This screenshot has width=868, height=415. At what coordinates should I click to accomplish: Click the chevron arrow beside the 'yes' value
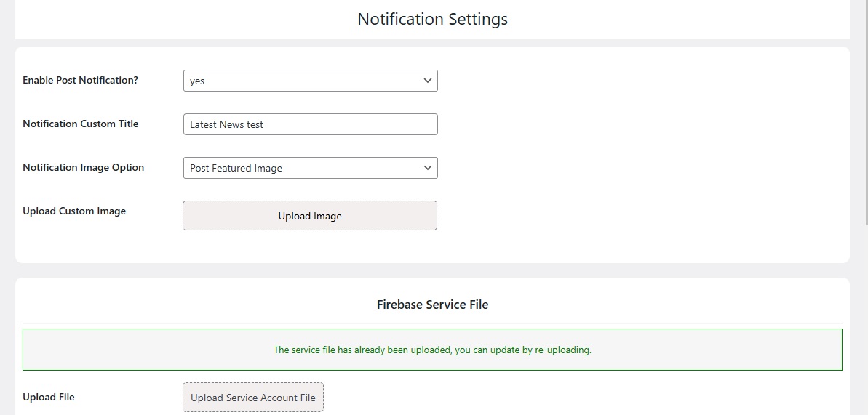pos(427,81)
